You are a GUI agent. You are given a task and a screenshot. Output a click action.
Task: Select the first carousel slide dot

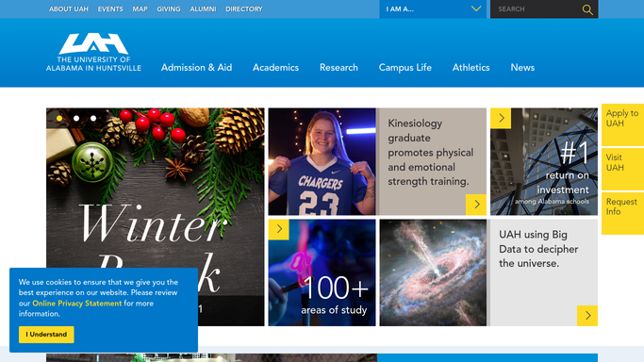pyautogui.click(x=59, y=118)
